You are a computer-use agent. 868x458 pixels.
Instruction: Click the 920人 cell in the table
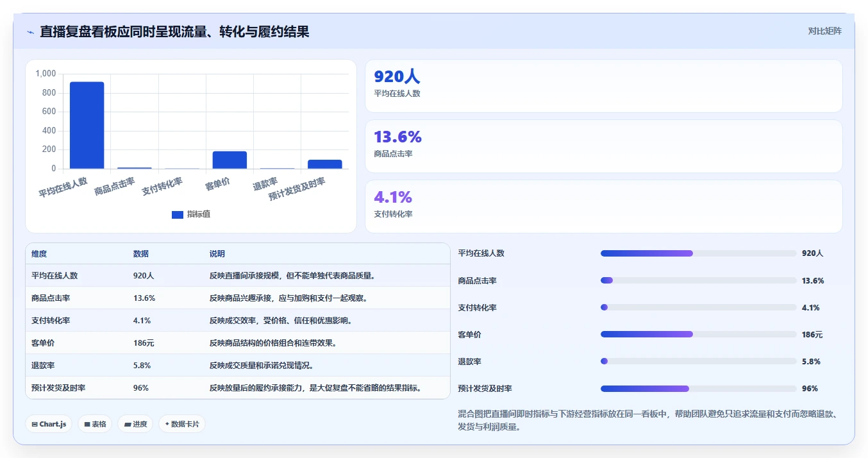pos(144,276)
